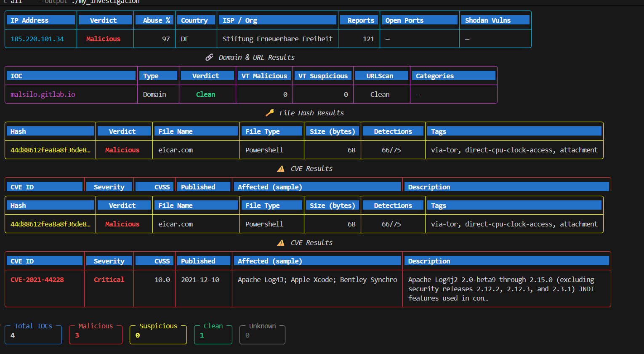The image size is (644, 354).
Task: Click the Unknown count summary box
Action: pyautogui.click(x=262, y=334)
